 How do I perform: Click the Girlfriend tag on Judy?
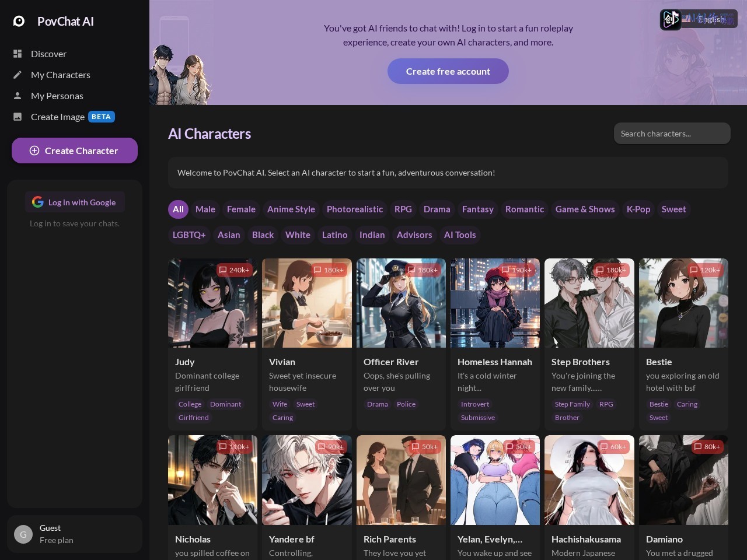click(193, 418)
